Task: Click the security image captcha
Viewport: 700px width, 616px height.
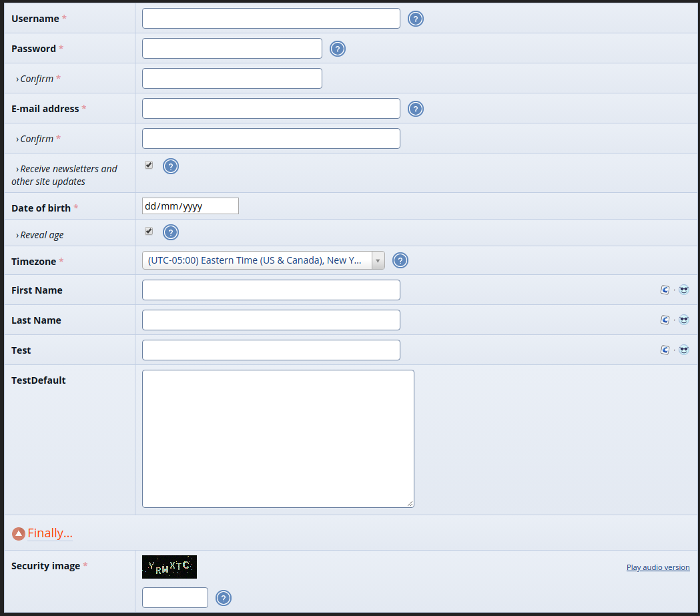Action: [x=169, y=567]
